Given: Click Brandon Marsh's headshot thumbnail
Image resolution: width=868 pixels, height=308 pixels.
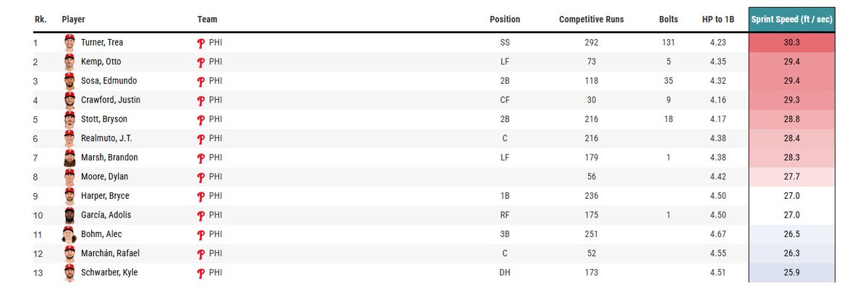Looking at the screenshot, I should pos(69,158).
